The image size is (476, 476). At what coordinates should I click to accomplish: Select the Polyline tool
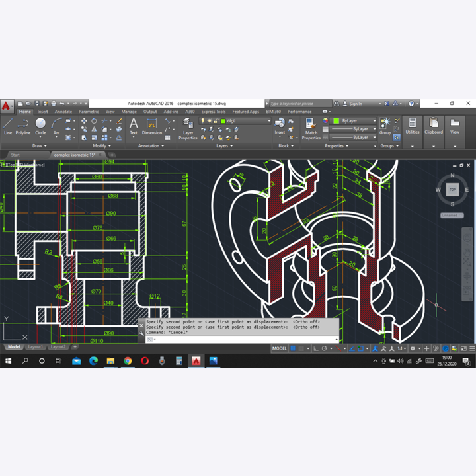tap(23, 126)
